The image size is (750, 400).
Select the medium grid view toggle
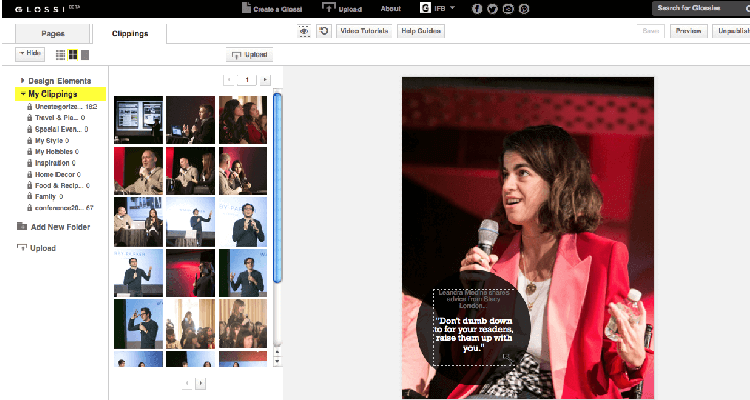pos(72,53)
